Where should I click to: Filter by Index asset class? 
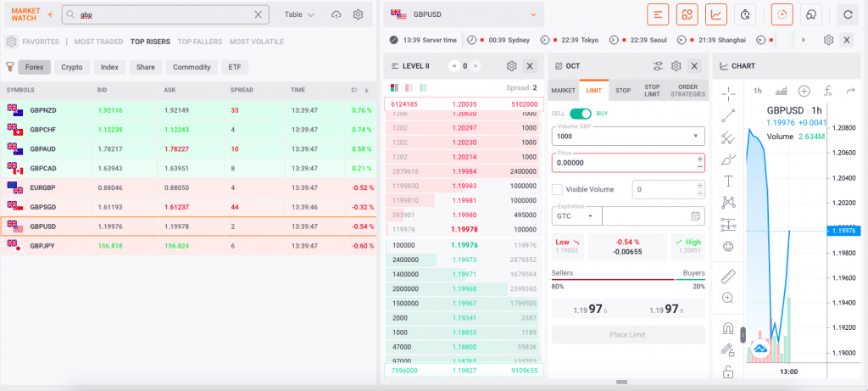pos(109,67)
